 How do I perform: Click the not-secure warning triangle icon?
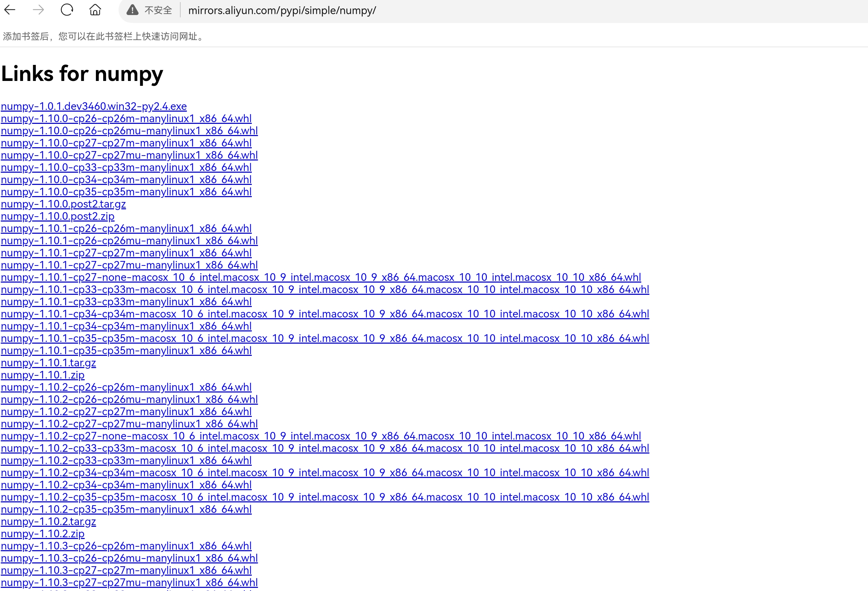coord(132,10)
